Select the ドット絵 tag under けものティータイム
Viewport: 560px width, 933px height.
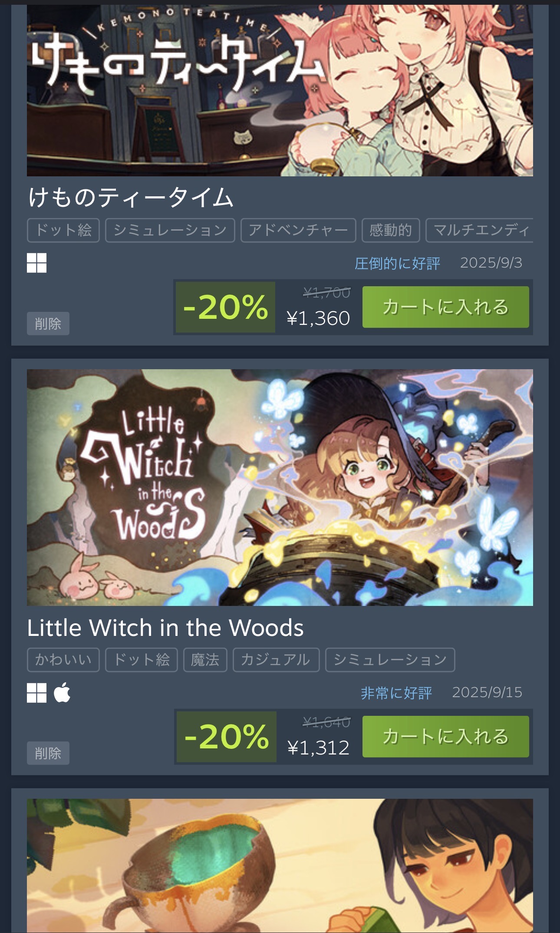[63, 230]
